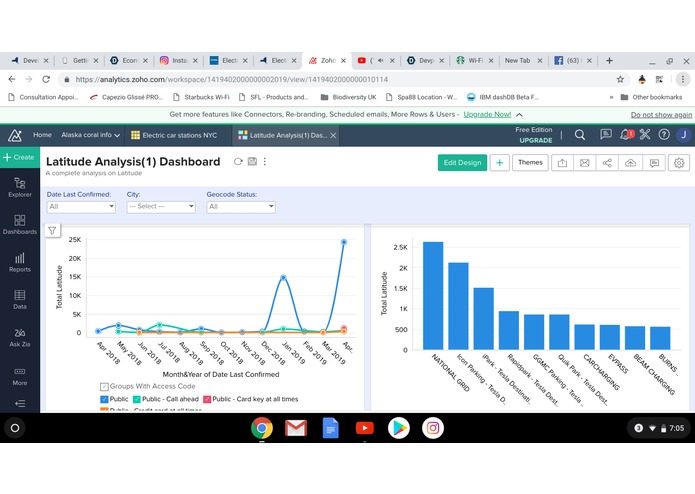The image size is (695, 494).
Task: Open the Explorer sidebar panel
Action: [x=20, y=187]
